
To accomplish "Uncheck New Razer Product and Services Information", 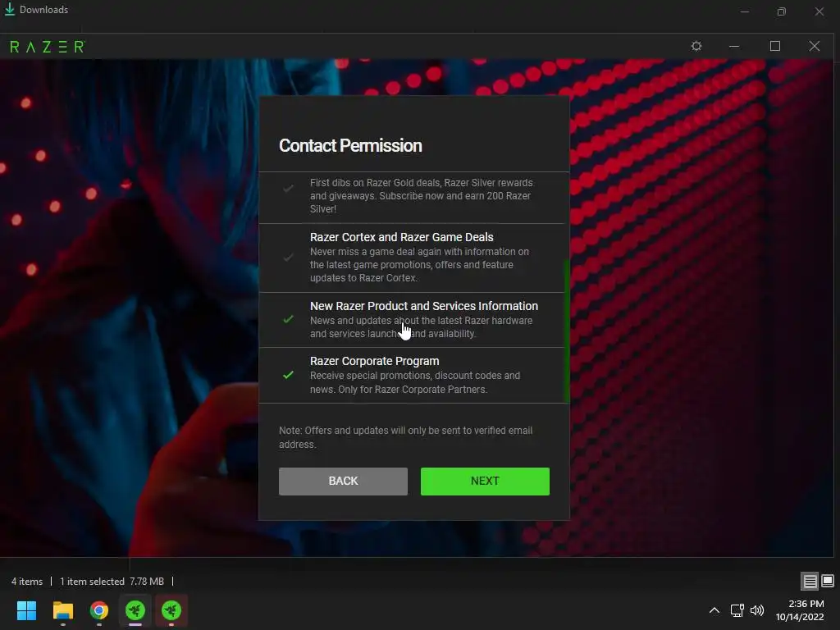I will tap(288, 319).
